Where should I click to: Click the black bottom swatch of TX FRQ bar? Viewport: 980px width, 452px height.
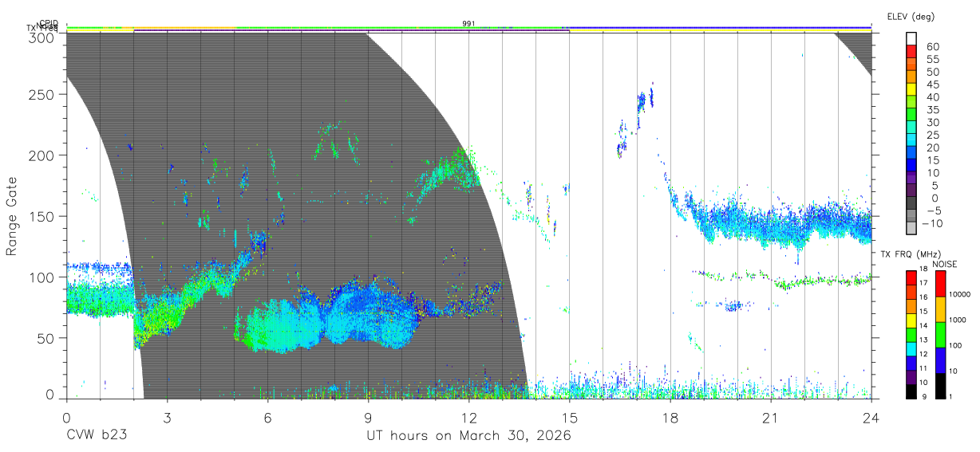pyautogui.click(x=911, y=391)
